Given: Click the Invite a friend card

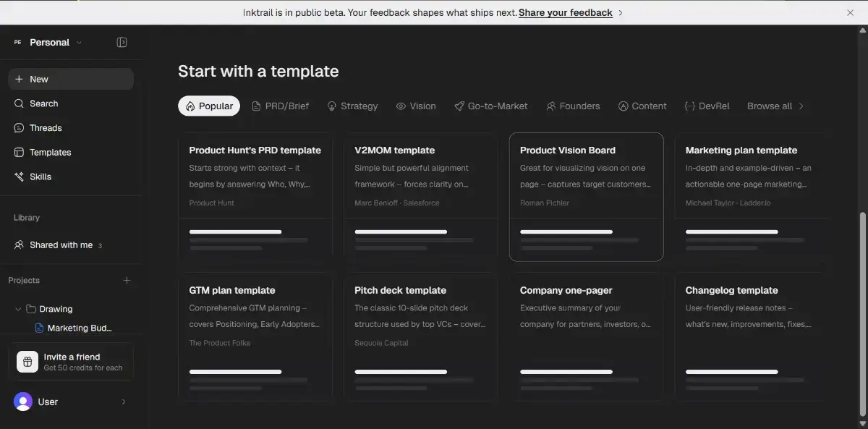Looking at the screenshot, I should tap(71, 362).
